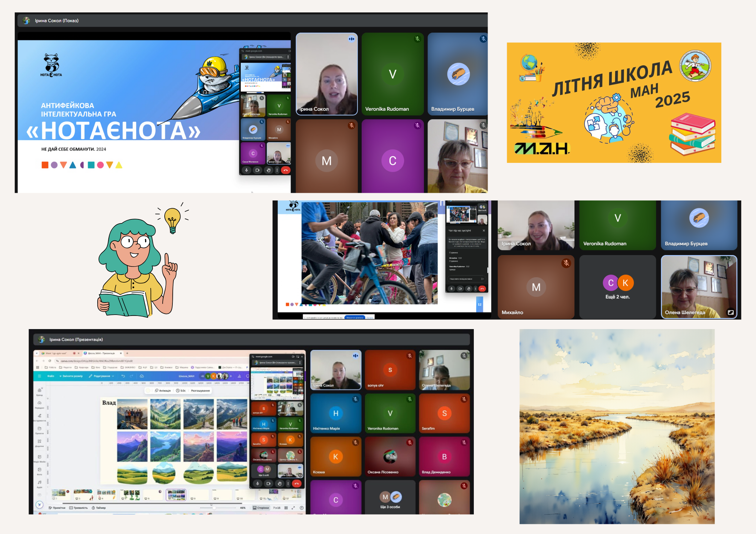Adjust the Canva zoom slider near 46%
Image resolution: width=756 pixels, height=534 pixels.
[214, 508]
